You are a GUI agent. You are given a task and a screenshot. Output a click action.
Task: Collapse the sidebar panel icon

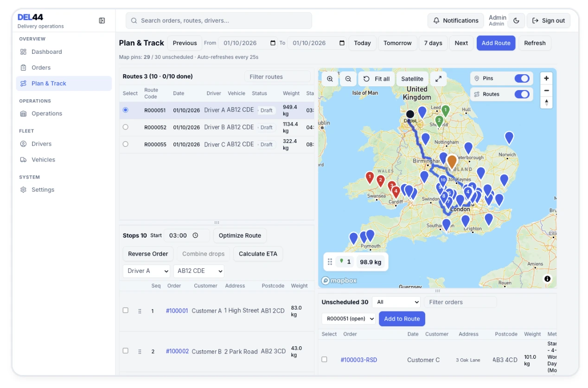102,20
